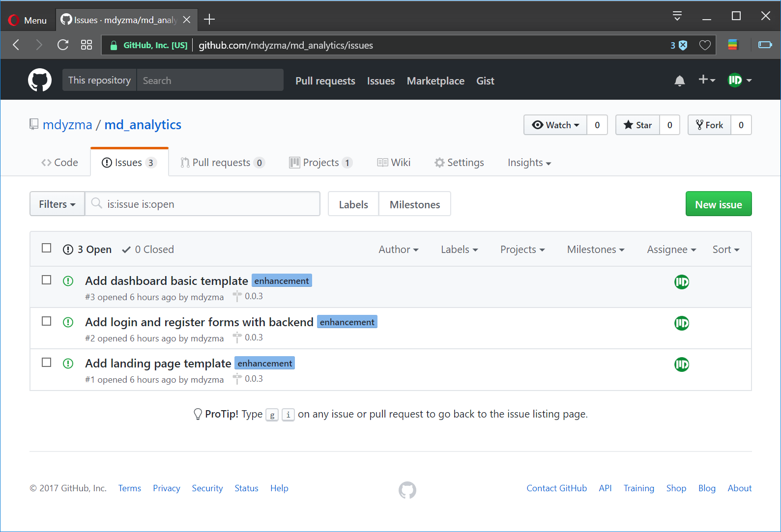
Task: Expand the create new plus dropdown
Action: tap(707, 80)
